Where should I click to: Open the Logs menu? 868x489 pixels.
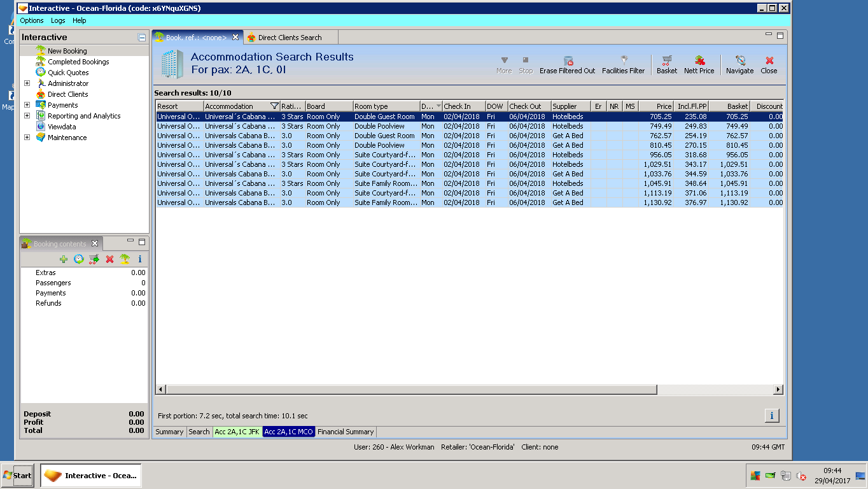(58, 21)
